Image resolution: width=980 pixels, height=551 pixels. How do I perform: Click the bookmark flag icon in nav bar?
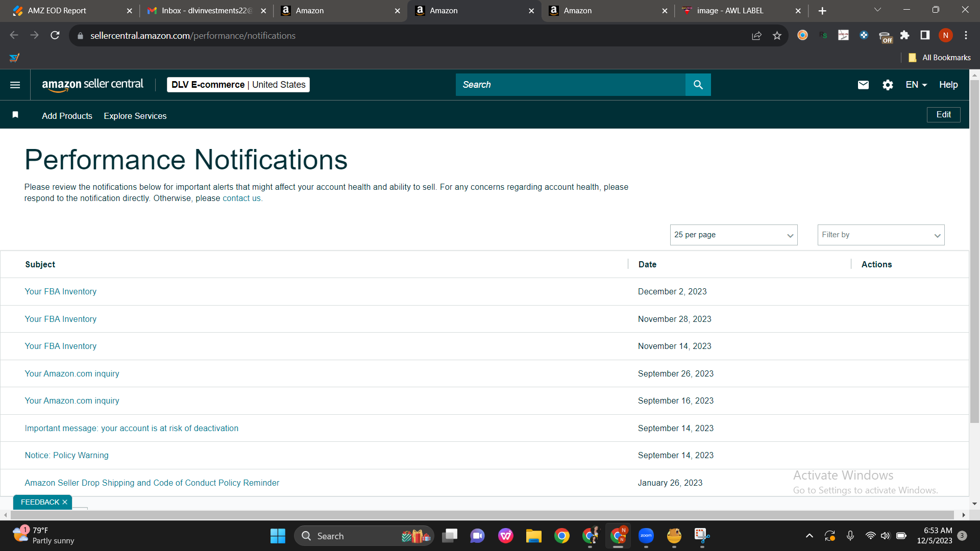point(15,115)
